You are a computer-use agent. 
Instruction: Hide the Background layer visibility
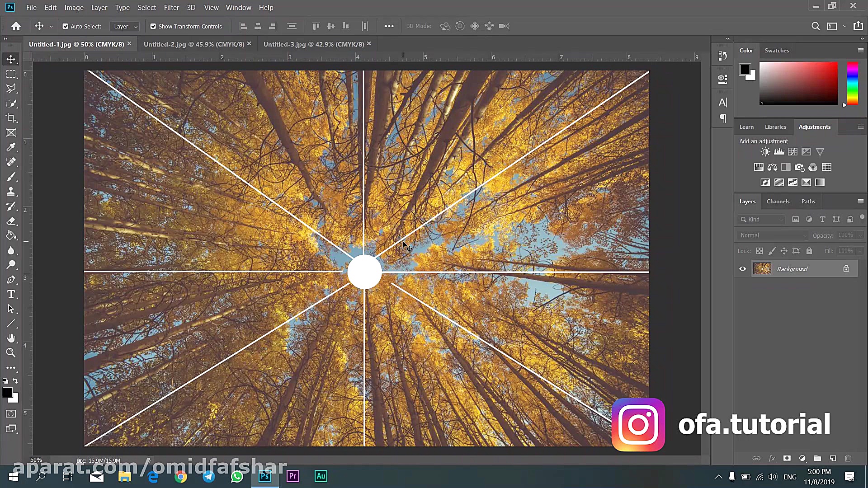(x=742, y=269)
